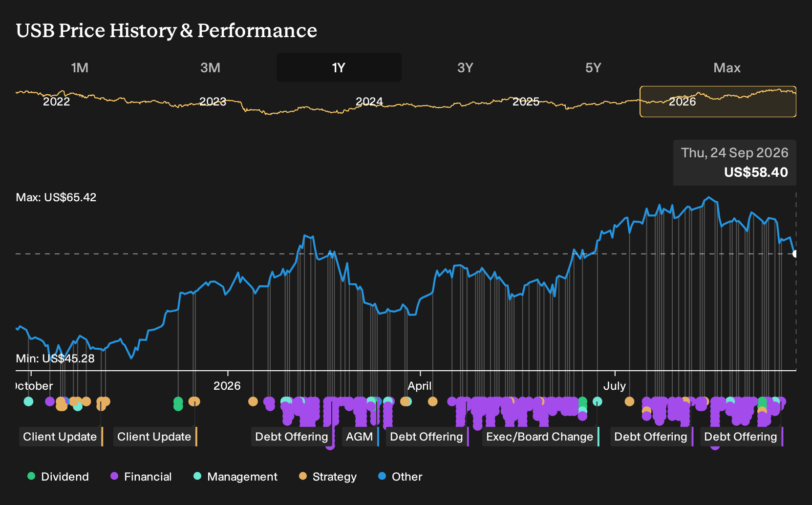Screen dimensions: 812x505
Task: Click the Max: US$65.42 label
Action: [56, 197]
